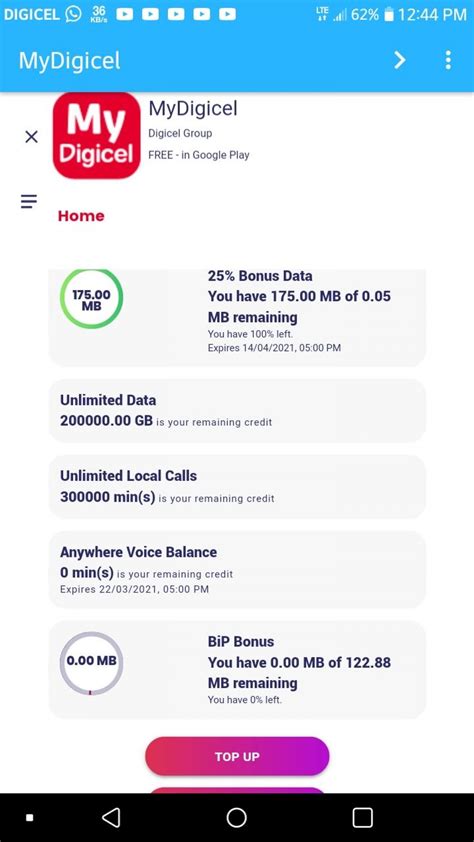The height and width of the screenshot is (842, 474).
Task: Tap the Android back navigation button
Action: (x=111, y=817)
